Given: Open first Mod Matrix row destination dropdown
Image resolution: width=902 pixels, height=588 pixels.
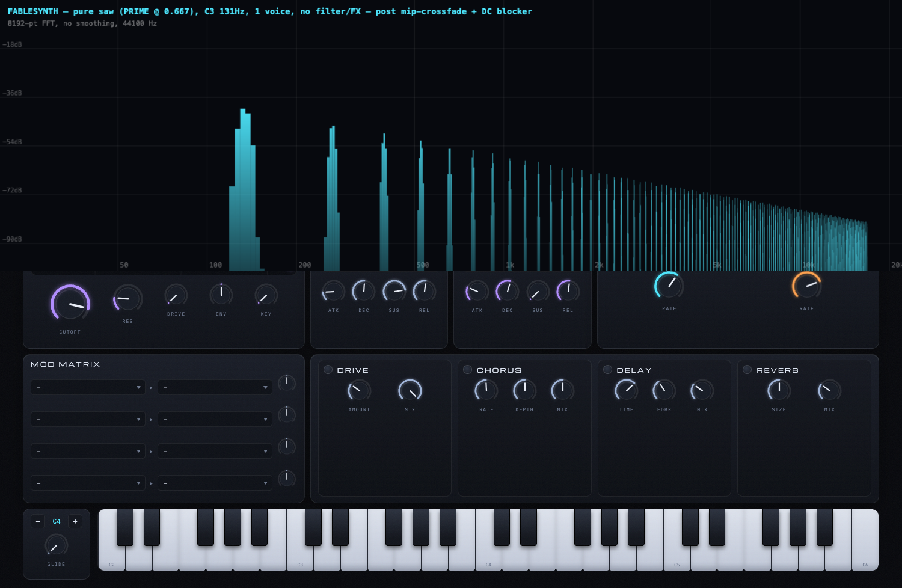Looking at the screenshot, I should tap(215, 387).
